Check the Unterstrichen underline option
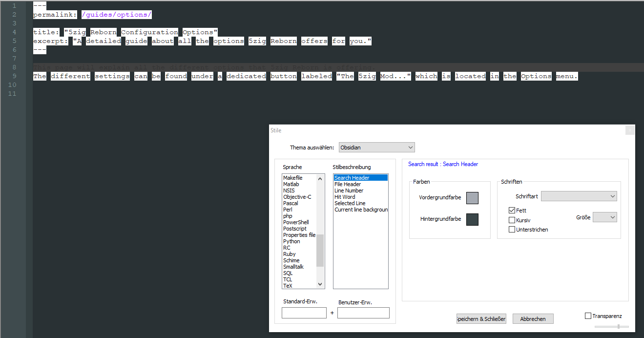Image resolution: width=644 pixels, height=338 pixels. point(512,230)
